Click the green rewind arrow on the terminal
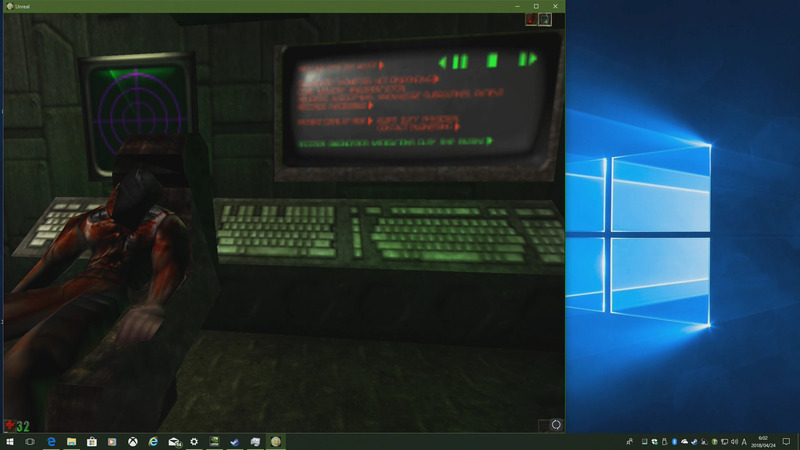Viewport: 800px width, 450px height. click(442, 63)
